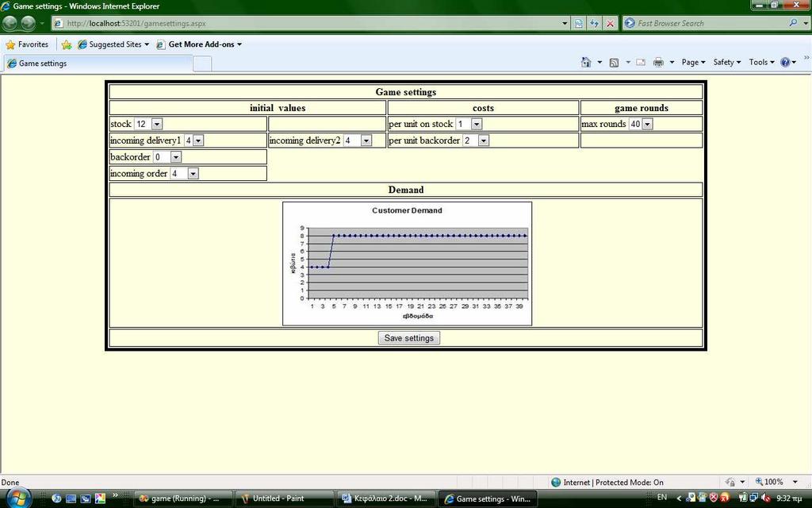Open the Home button dropdown arrow
The width and height of the screenshot is (812, 508).
(599, 62)
